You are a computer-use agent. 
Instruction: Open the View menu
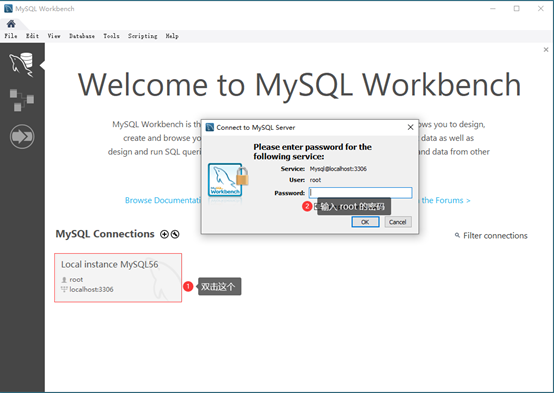tap(54, 36)
